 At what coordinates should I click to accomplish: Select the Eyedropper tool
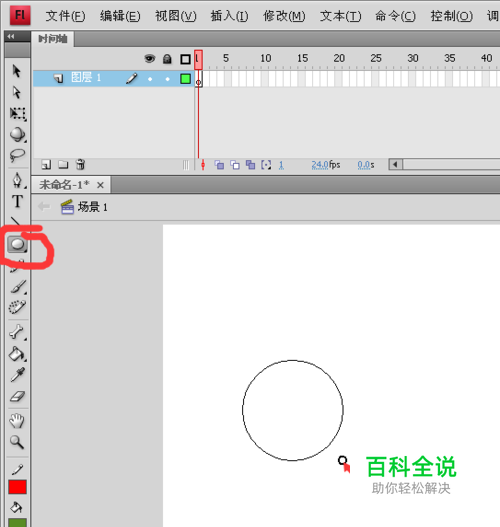click(17, 374)
